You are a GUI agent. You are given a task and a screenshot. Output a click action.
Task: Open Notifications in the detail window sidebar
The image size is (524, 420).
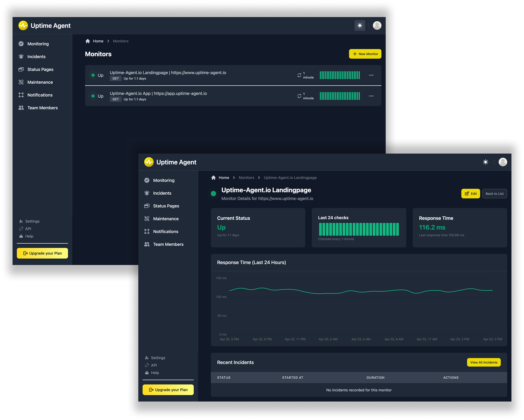coord(166,232)
